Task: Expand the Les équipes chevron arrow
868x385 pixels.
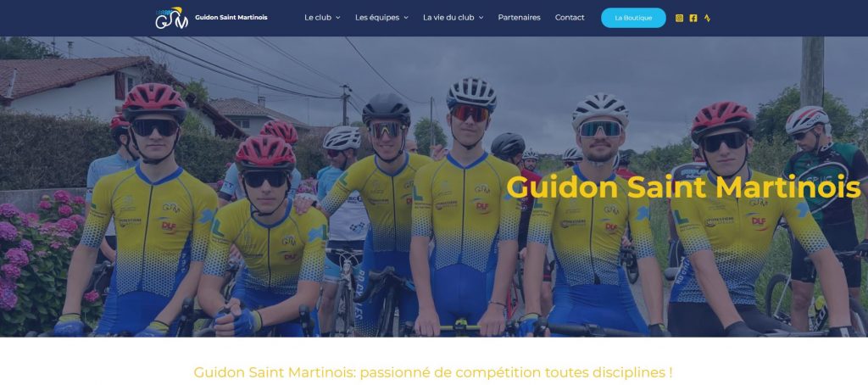Action: click(x=406, y=18)
